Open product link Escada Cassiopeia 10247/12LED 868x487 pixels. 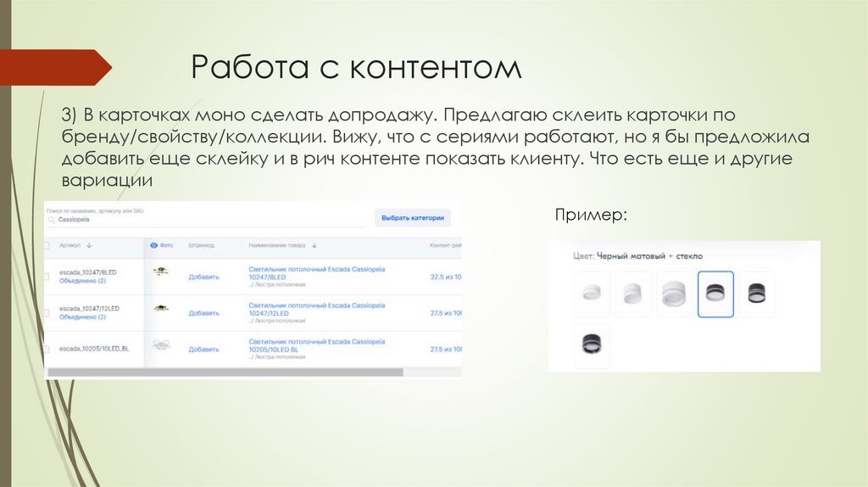pos(317,309)
